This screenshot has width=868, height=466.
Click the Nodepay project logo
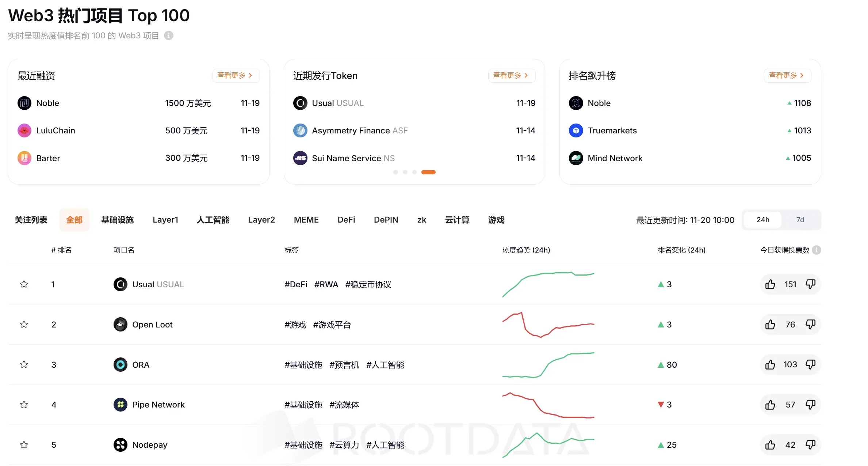(120, 445)
